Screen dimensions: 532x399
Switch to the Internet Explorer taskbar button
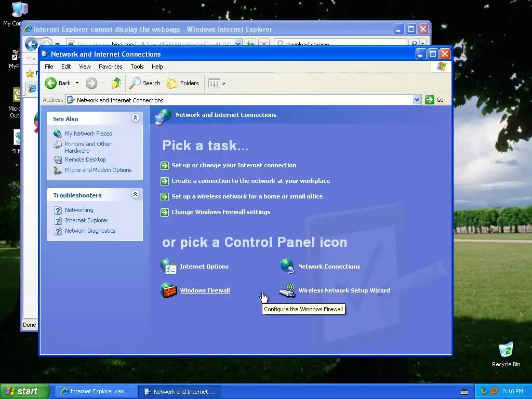tap(96, 392)
